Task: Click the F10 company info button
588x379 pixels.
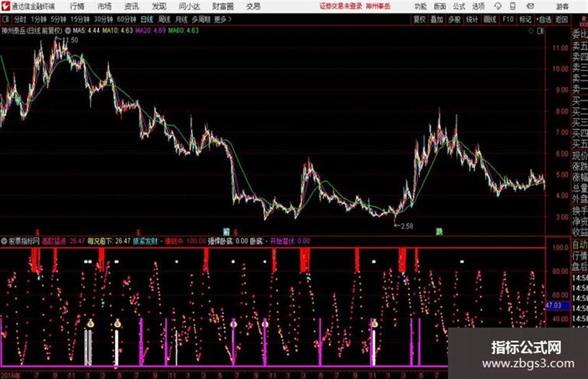Action: coord(508,19)
